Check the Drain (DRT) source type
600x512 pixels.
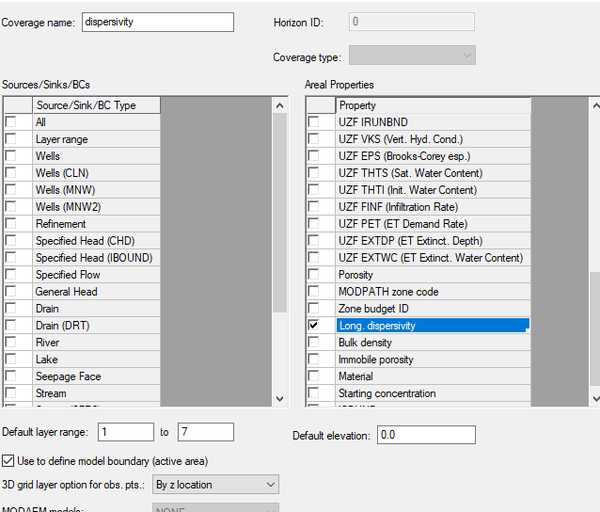click(x=11, y=326)
